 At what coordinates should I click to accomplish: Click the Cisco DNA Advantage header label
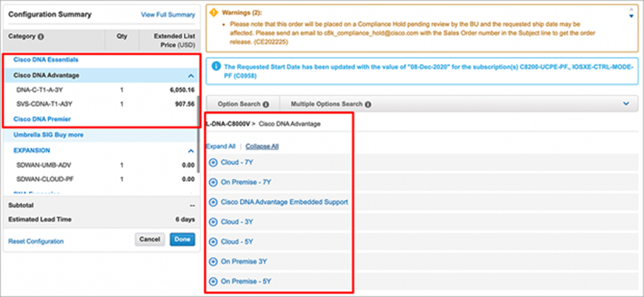tap(46, 75)
